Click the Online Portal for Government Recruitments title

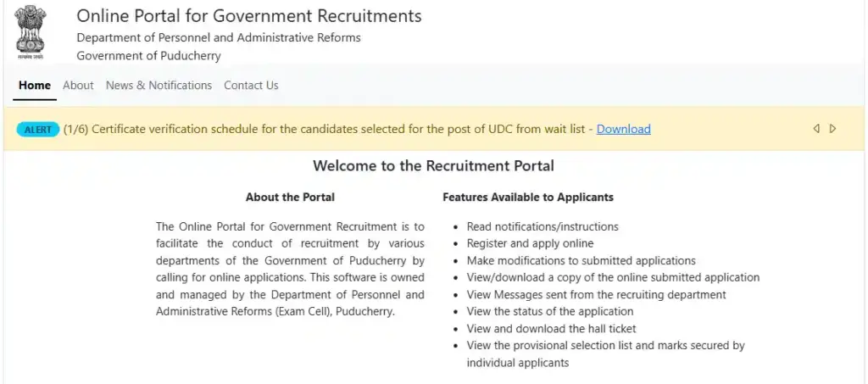point(248,16)
